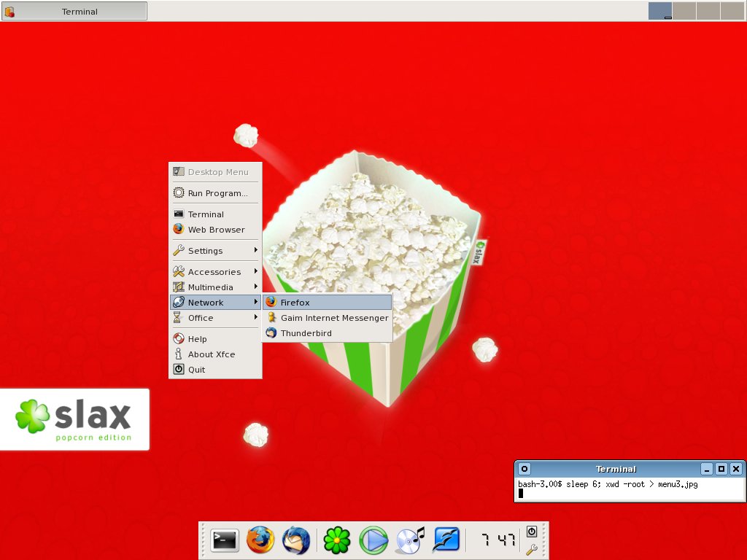Choose Run Program... in desktop menu
Viewport: 747px width, 560px height.
215,192
